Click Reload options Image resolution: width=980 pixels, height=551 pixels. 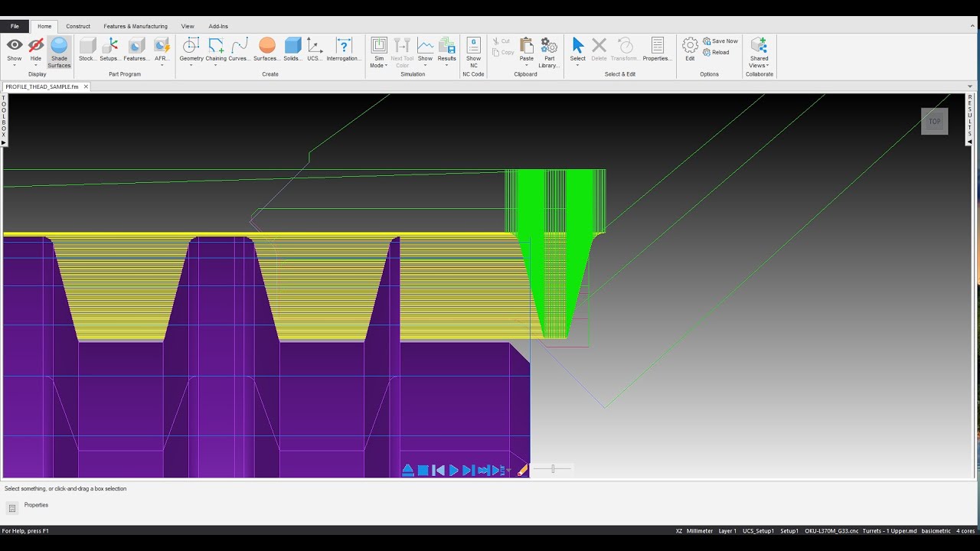click(x=716, y=52)
